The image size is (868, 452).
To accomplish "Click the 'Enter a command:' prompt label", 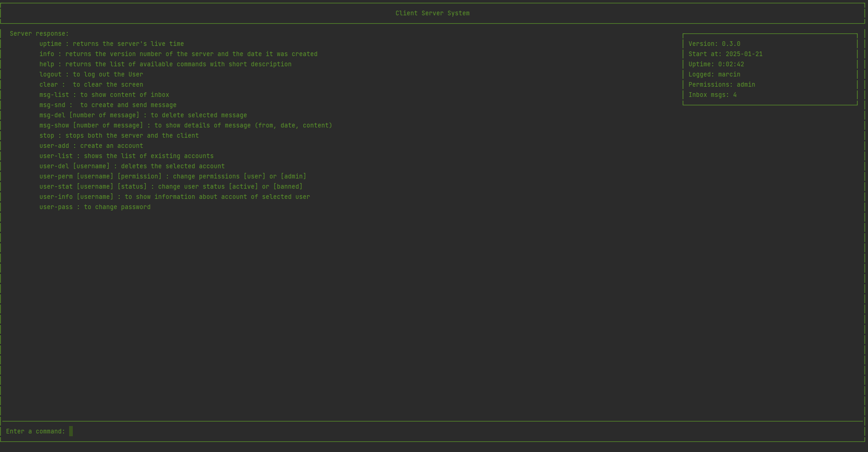I will [35, 432].
